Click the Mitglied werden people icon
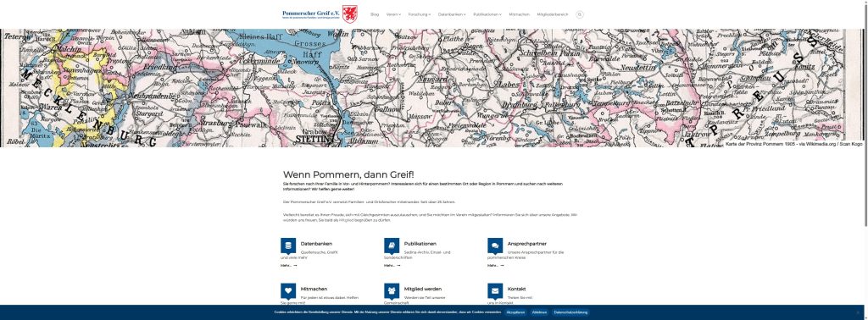 [x=392, y=290]
